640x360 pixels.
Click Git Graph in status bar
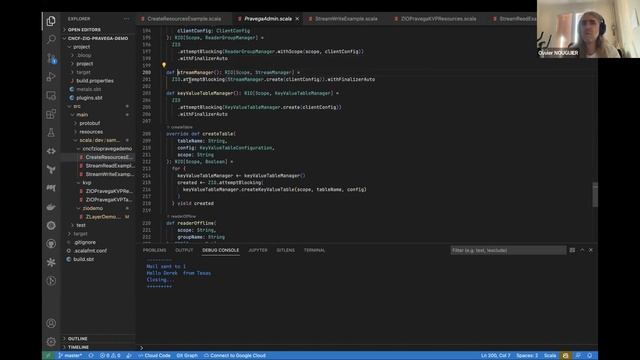pyautogui.click(x=187, y=356)
